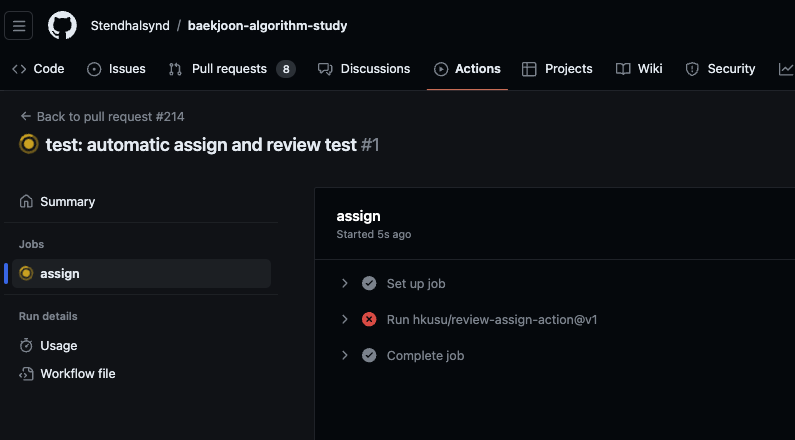Open the Pull requests tab
This screenshot has width=795, height=440.
point(232,69)
